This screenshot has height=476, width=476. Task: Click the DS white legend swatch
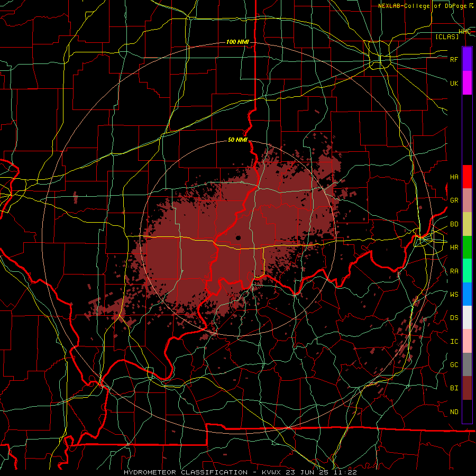(x=467, y=317)
